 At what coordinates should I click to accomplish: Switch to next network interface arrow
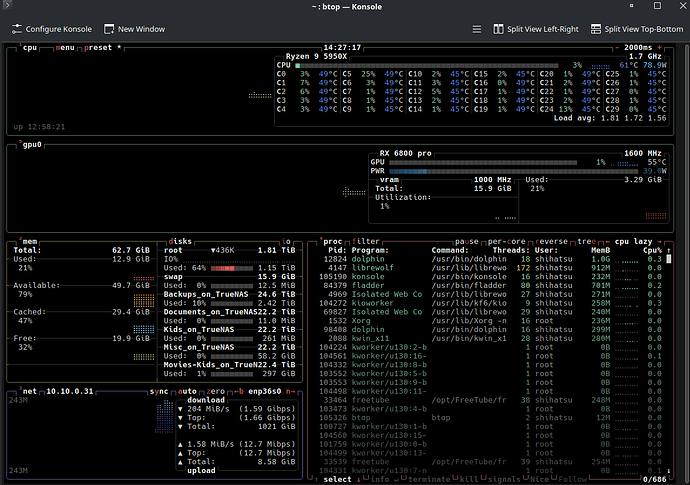point(290,391)
